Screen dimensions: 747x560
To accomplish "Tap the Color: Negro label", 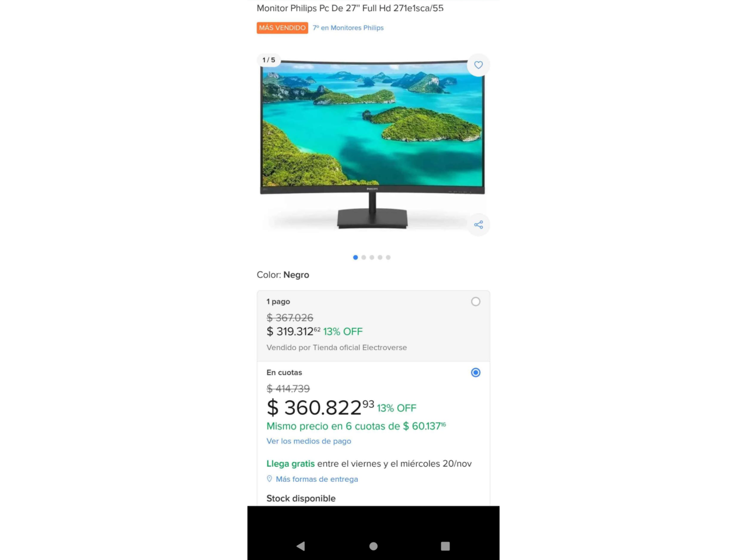I will tap(283, 275).
